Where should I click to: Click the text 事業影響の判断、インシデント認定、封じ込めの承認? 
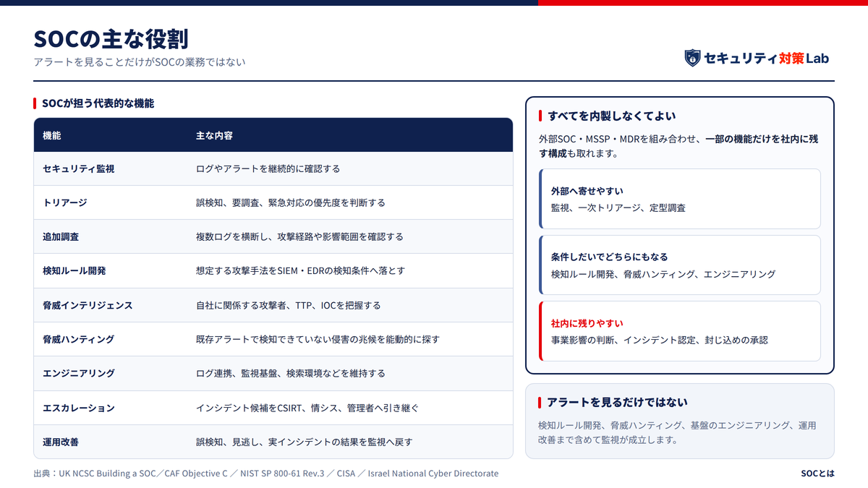[659, 340]
